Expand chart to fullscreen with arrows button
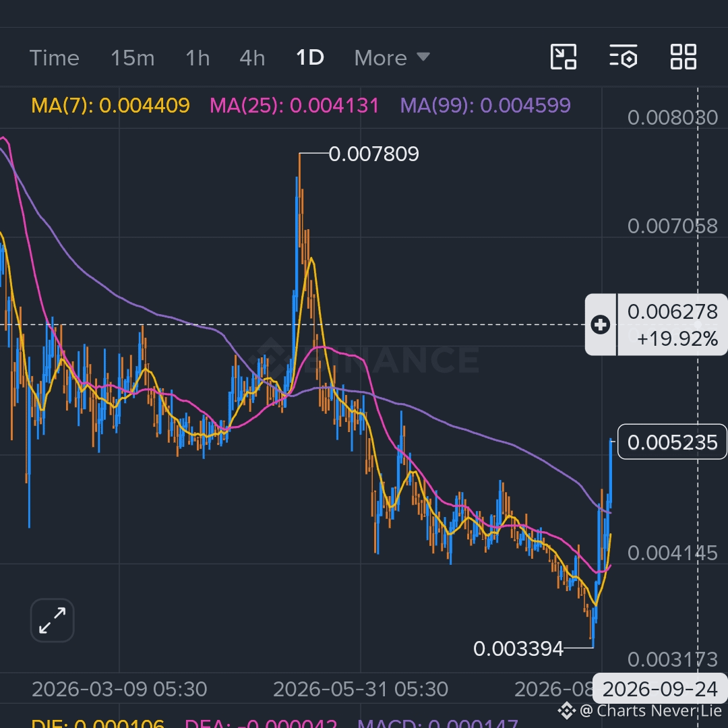 pos(52,620)
